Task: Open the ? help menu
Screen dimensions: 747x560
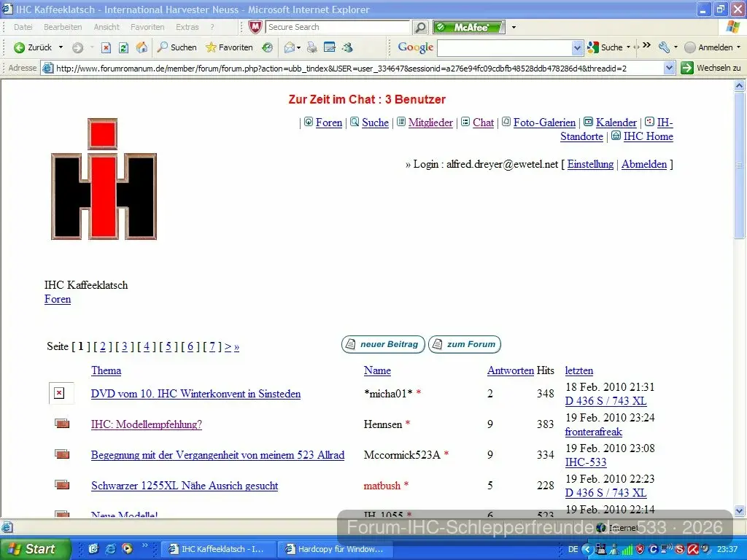Action: tap(212, 27)
